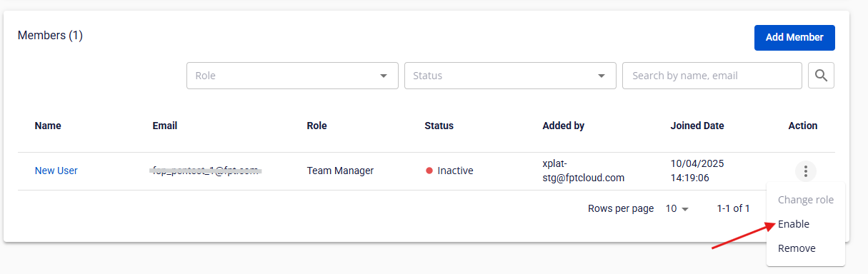
Task: Open the New User member link
Action: (x=56, y=171)
